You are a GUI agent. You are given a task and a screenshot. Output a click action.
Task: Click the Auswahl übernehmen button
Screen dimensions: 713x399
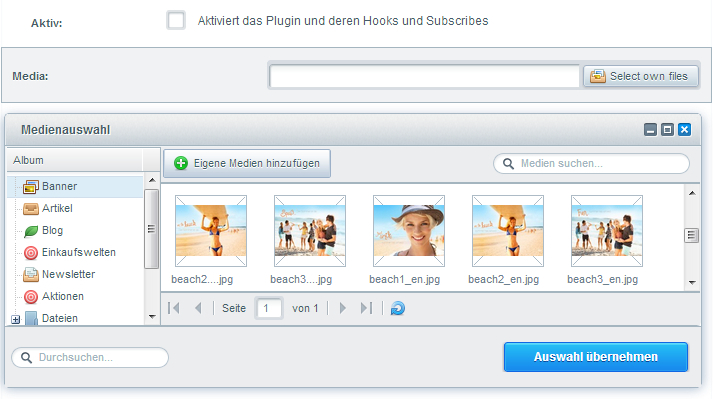pos(596,357)
